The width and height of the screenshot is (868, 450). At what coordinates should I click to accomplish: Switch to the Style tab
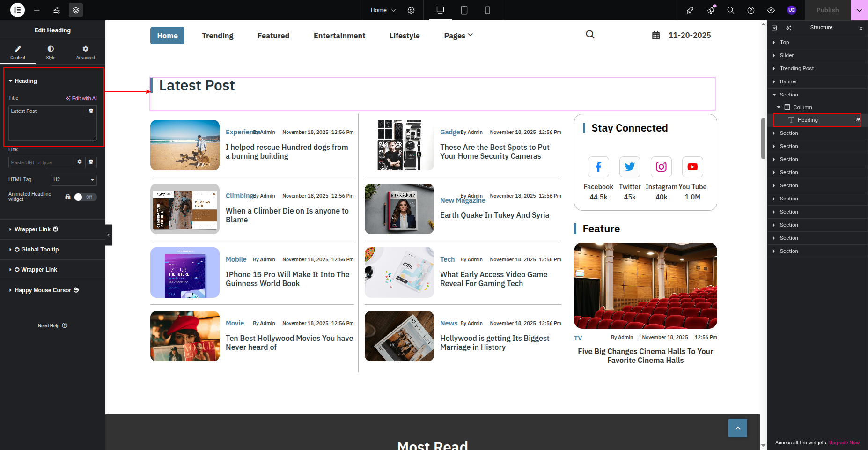tap(51, 52)
